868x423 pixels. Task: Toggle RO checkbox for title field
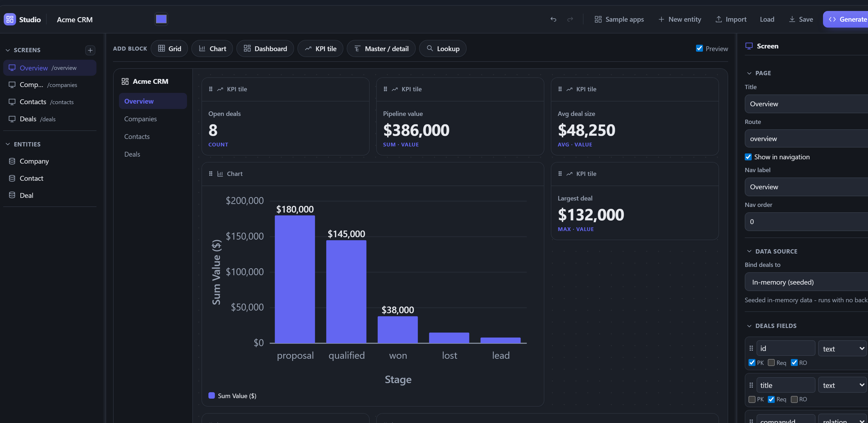(794, 399)
